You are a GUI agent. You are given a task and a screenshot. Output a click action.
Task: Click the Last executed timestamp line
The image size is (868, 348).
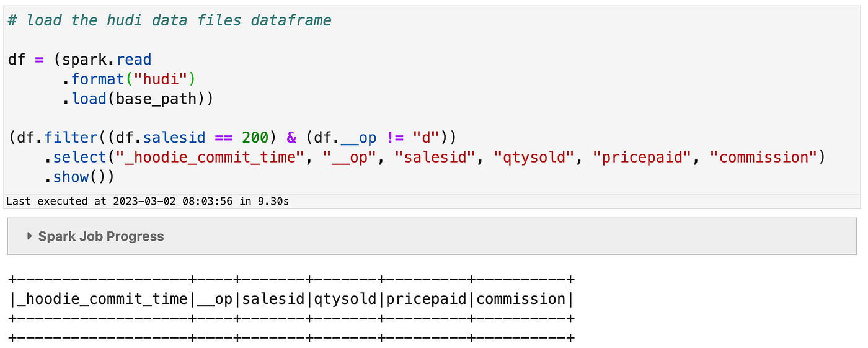(x=148, y=201)
